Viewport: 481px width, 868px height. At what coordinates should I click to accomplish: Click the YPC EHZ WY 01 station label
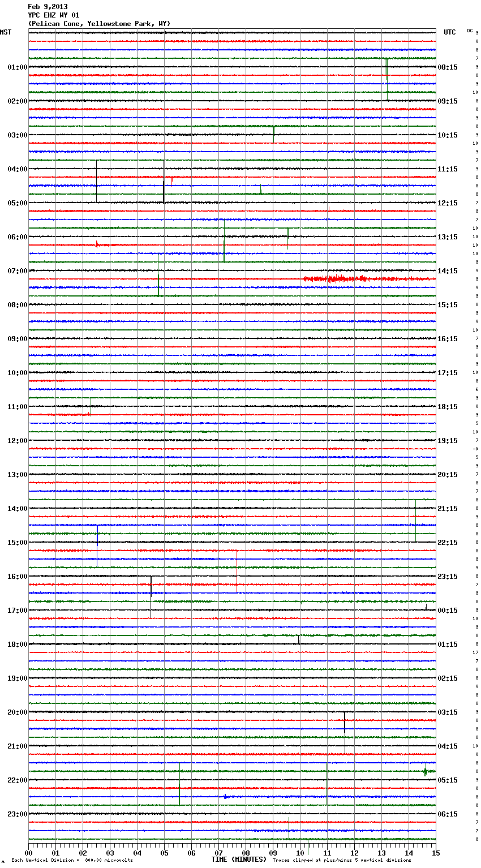54,15
